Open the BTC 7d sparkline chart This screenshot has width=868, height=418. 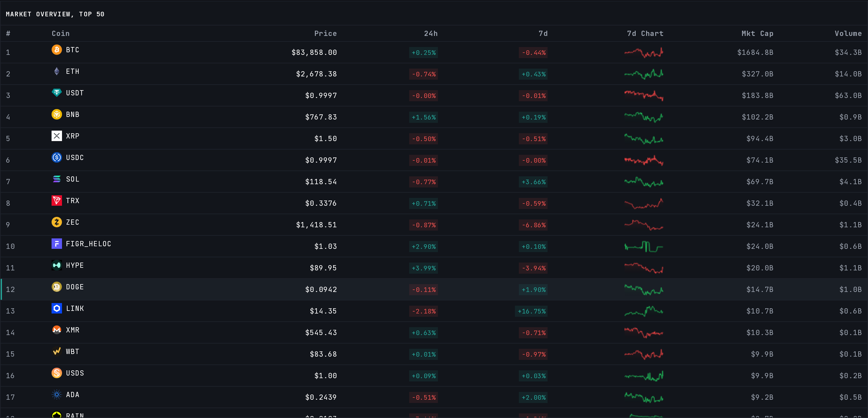click(x=643, y=53)
